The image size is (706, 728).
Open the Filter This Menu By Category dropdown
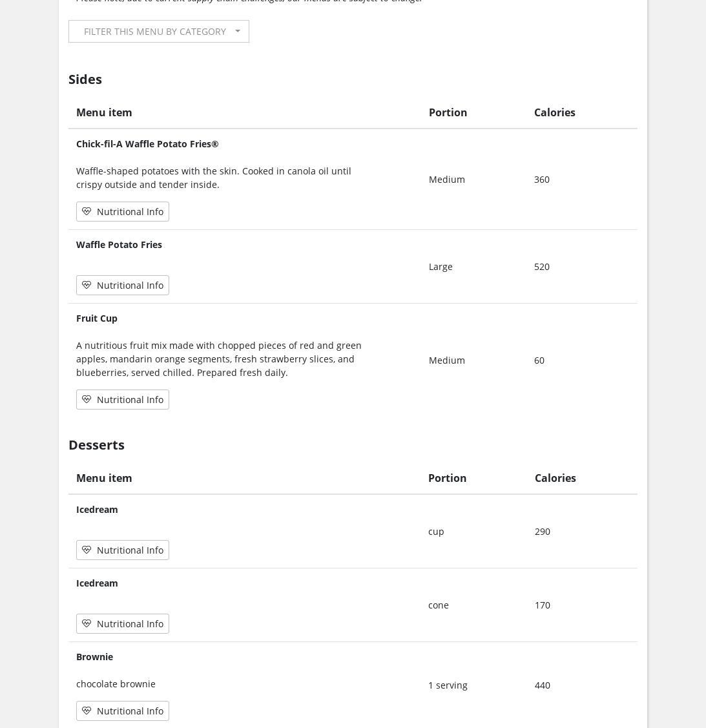click(155, 32)
